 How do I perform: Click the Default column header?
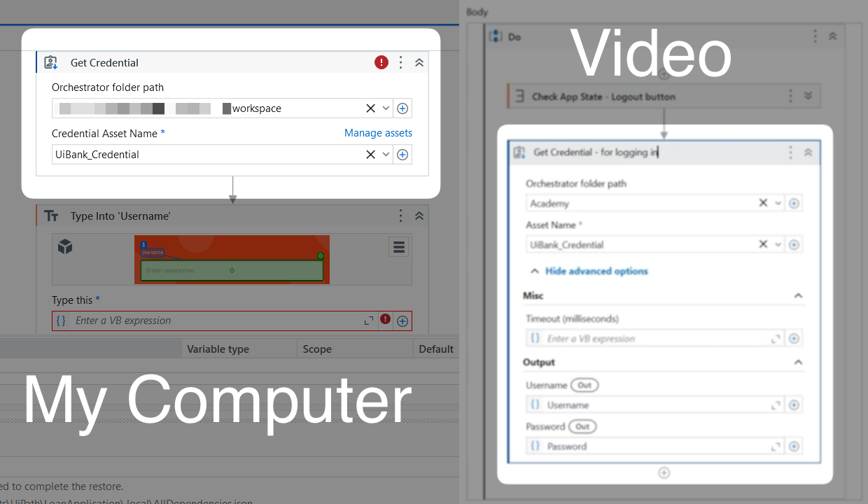pos(436,349)
